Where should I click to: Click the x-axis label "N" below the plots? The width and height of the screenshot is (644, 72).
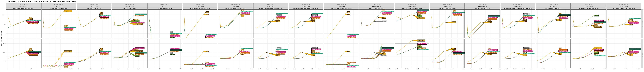coord(324,70)
